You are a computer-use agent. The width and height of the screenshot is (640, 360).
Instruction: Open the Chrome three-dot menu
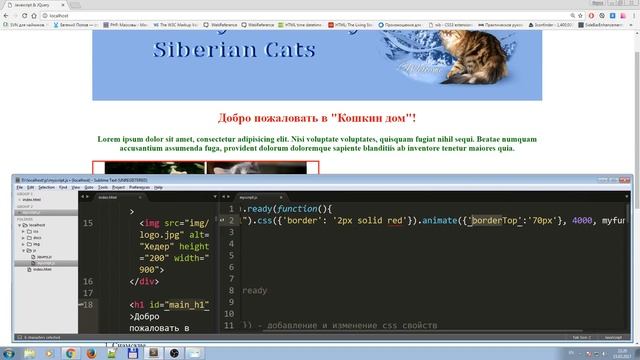[x=634, y=16]
